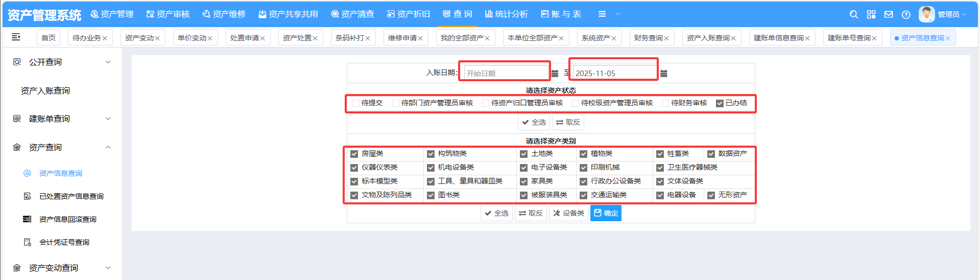This screenshot has height=280, width=980.
Task: Click the help question mark icon
Action: coord(906,15)
